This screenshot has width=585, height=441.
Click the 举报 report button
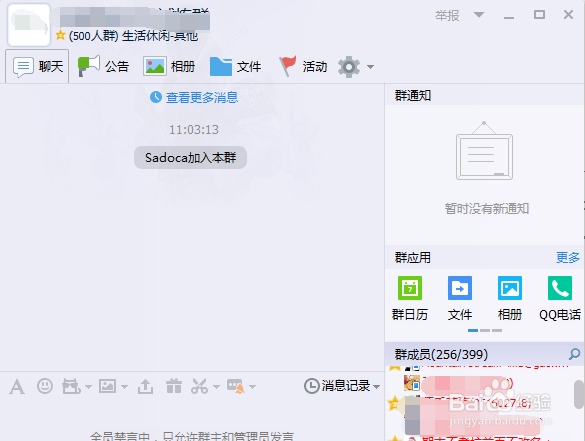[x=447, y=16]
